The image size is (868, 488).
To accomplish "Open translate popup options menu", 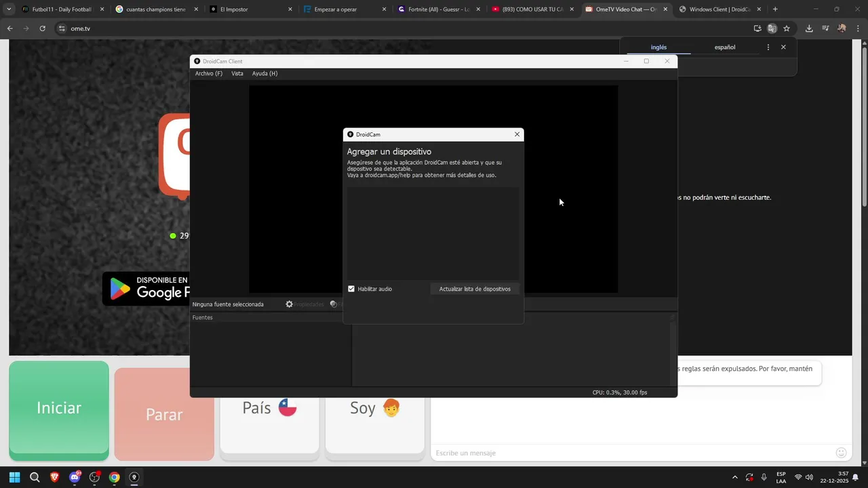I will click(768, 47).
